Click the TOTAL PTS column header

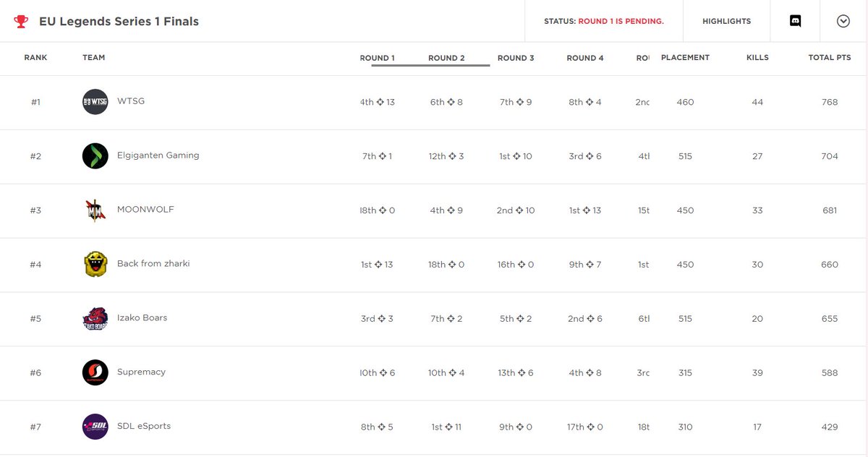coord(830,57)
